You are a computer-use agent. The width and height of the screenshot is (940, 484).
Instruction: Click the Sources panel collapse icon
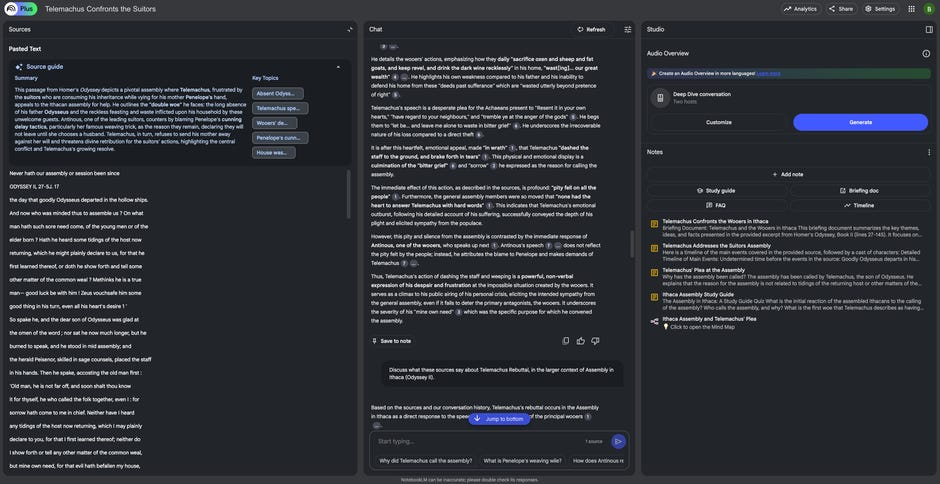coord(350,29)
